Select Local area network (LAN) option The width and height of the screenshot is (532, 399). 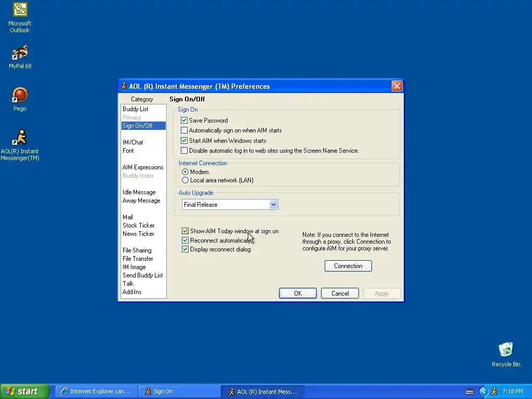pos(185,180)
